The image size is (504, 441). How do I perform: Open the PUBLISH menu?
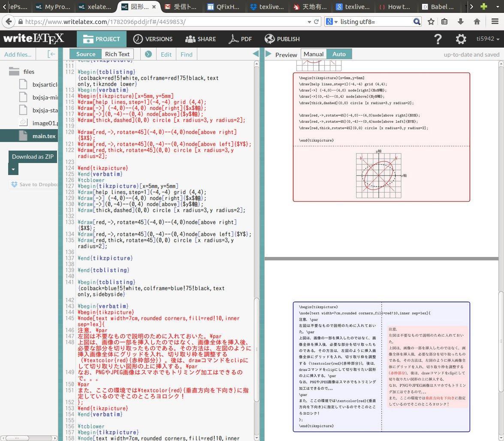(x=282, y=39)
